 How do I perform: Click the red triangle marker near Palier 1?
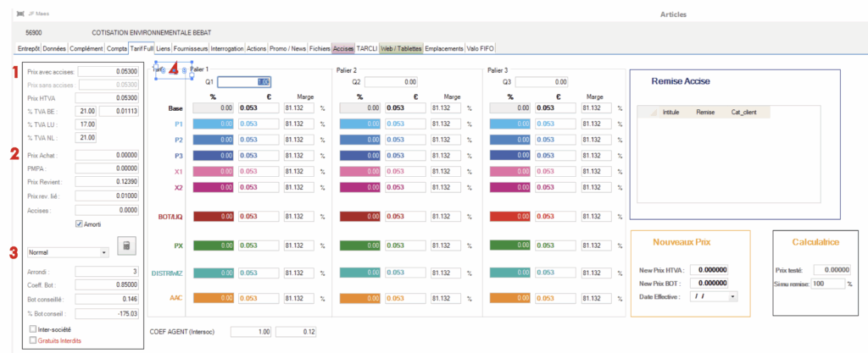(174, 69)
